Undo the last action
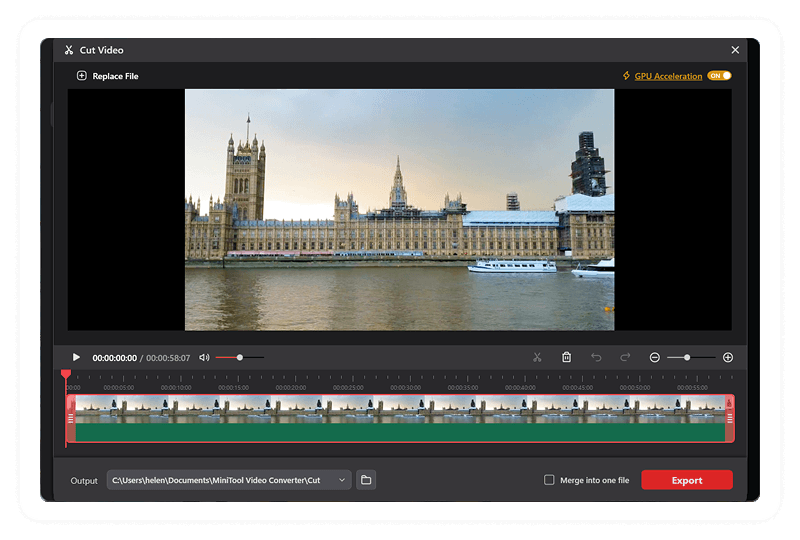Viewport: 800px width, 540px height. pos(595,357)
